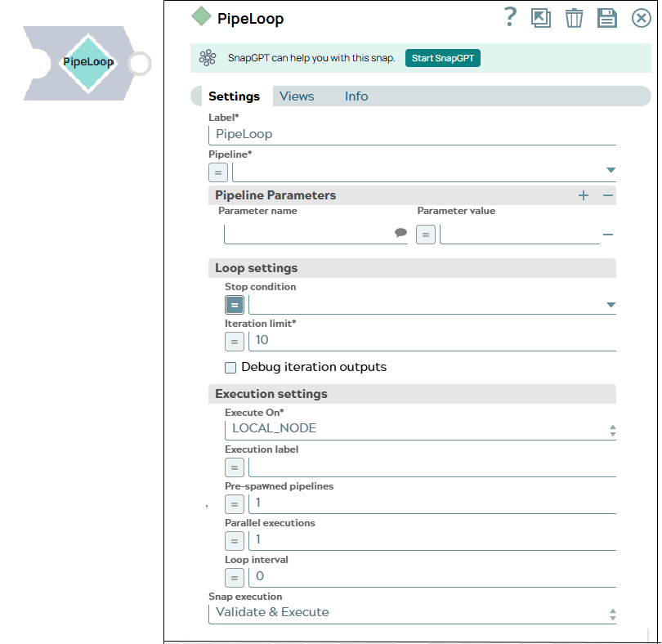Enable Debug iteration outputs checkbox
Image resolution: width=662 pixels, height=644 pixels.
tap(230, 368)
